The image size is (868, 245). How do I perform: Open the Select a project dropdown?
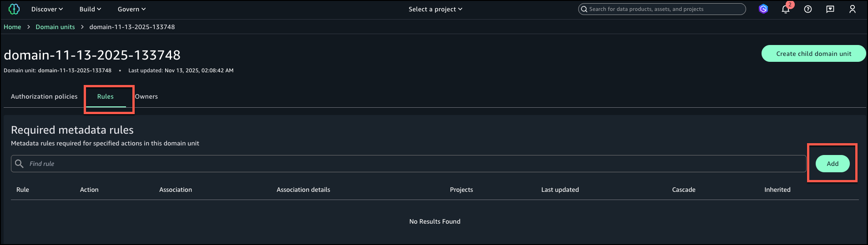[435, 9]
